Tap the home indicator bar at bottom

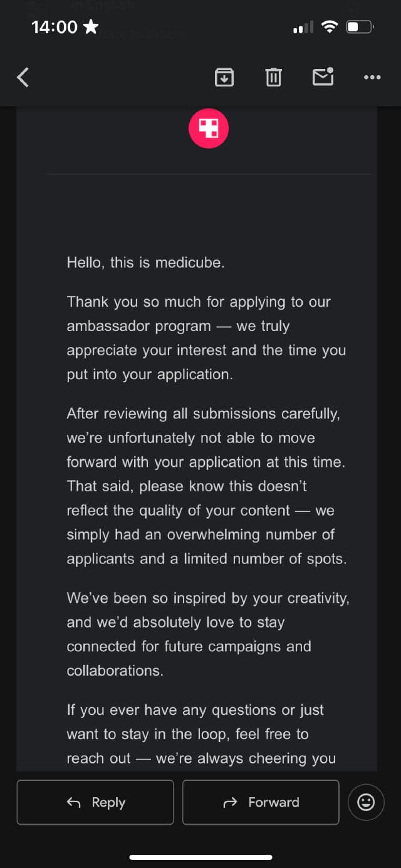coord(200,857)
